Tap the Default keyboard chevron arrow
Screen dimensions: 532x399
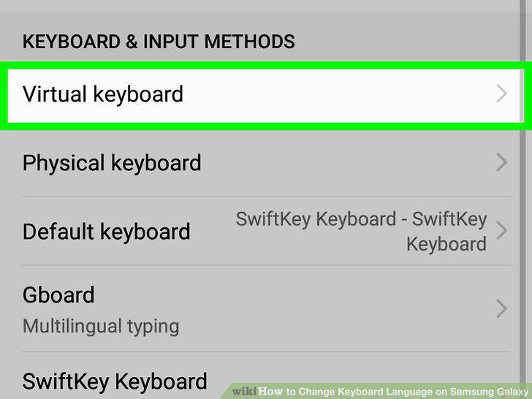click(501, 231)
